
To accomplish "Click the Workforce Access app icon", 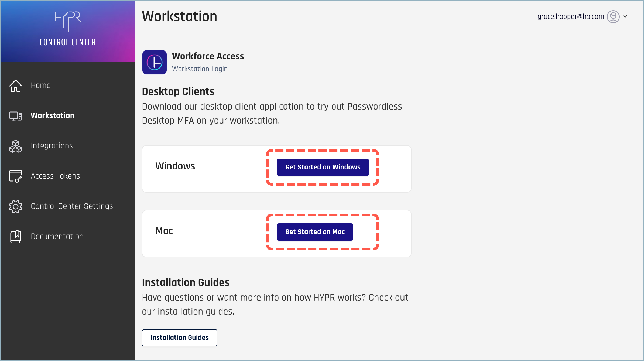I will [x=155, y=62].
